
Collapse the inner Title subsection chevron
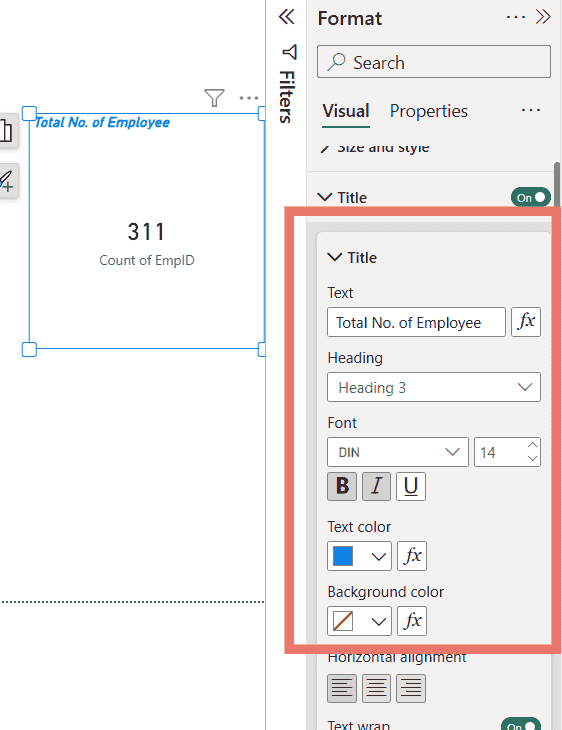335,257
